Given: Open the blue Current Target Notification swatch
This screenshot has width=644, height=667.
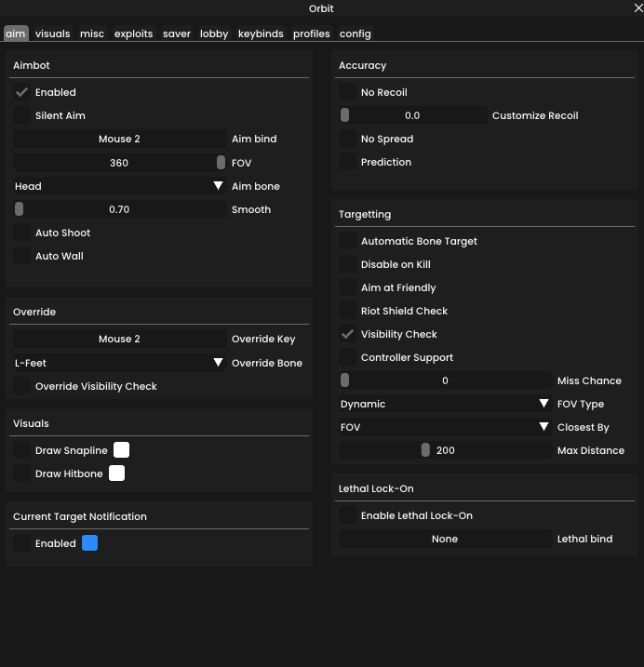Looking at the screenshot, I should coord(90,542).
